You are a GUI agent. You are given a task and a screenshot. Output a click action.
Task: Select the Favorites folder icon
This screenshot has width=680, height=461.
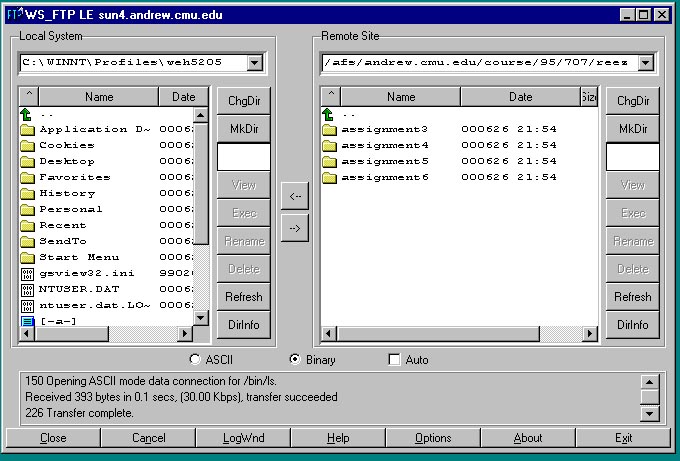[x=27, y=177]
